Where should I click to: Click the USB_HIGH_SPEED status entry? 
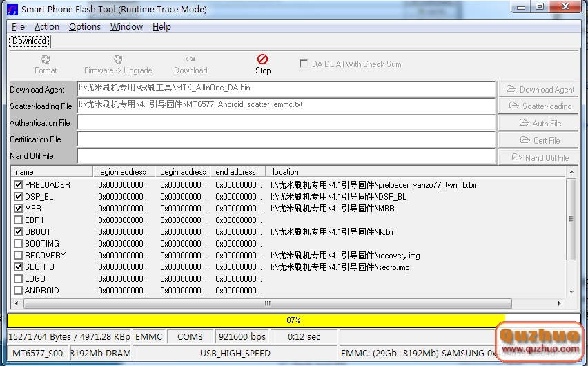235,354
